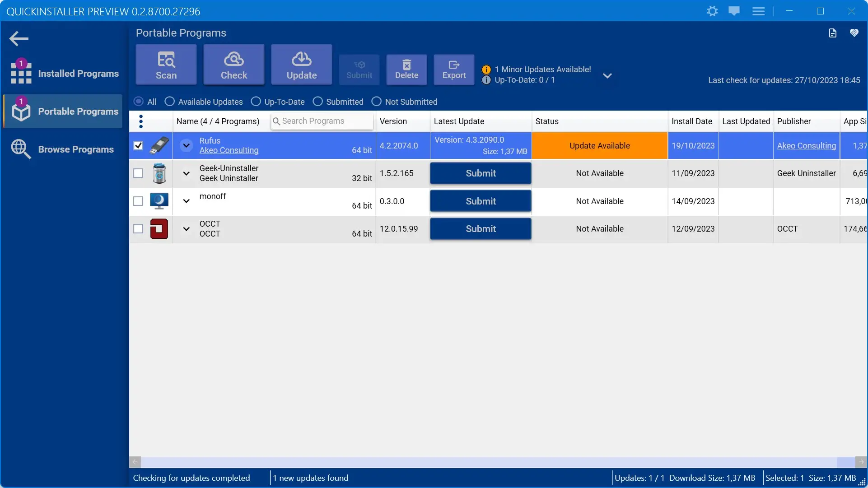Click 'Checking for updates completed' status text

click(x=191, y=478)
